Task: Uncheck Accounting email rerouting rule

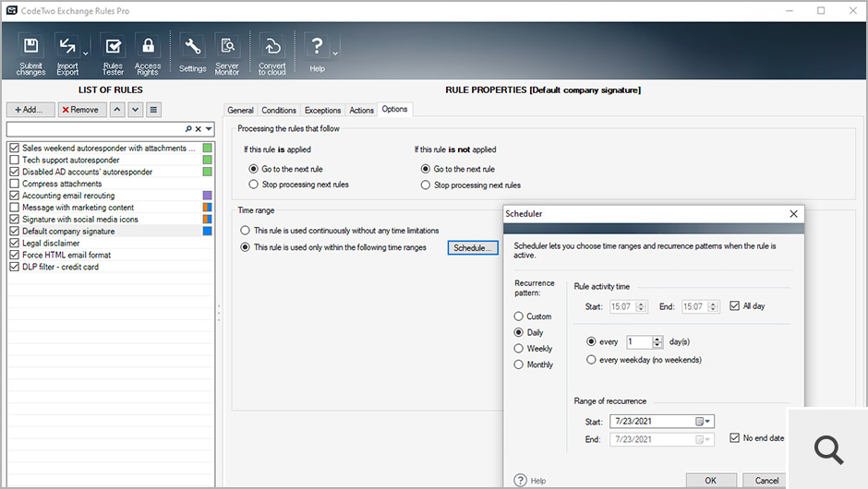Action: pos(15,196)
